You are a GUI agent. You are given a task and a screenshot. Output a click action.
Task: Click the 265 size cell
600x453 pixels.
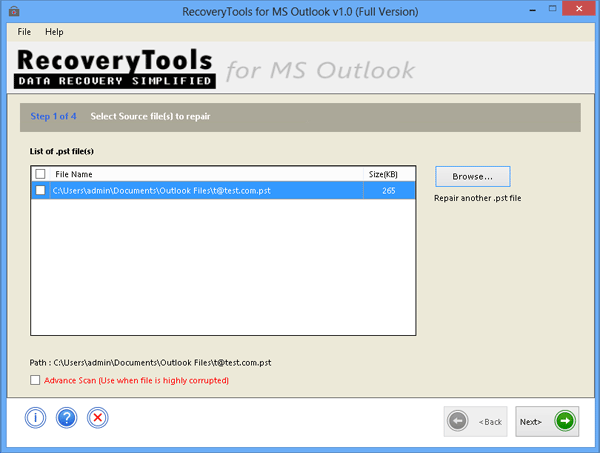[x=389, y=191]
